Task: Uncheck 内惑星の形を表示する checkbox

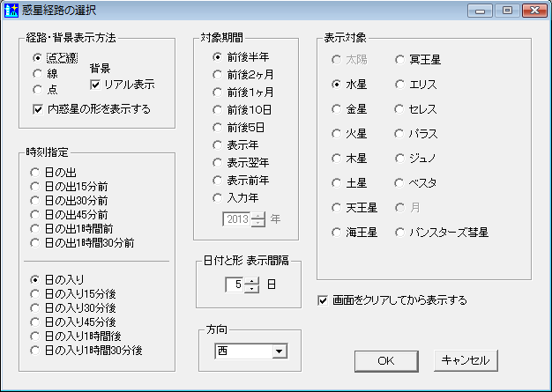Action: (38, 109)
